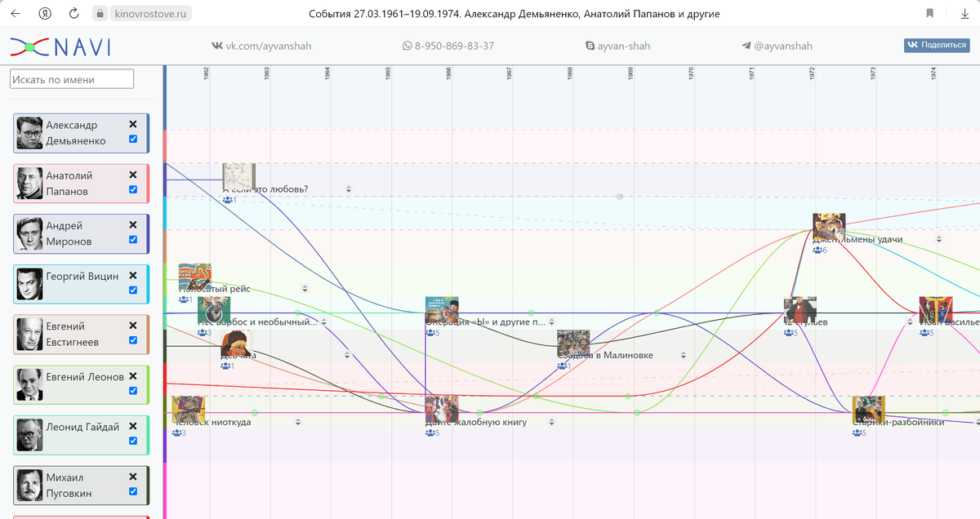Uncheck the Леонид Гайдай checkbox
The image size is (980, 519).
[x=133, y=441]
